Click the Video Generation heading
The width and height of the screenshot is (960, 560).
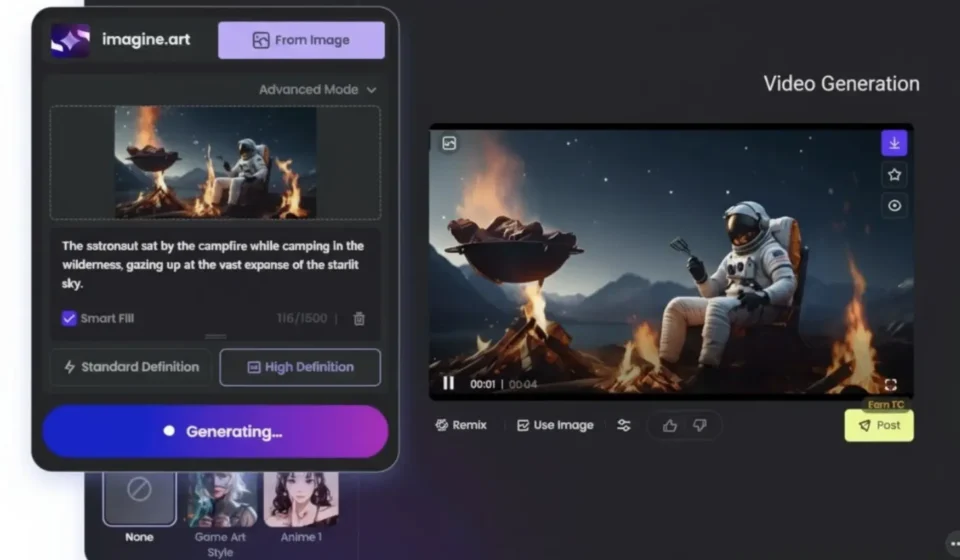point(841,84)
